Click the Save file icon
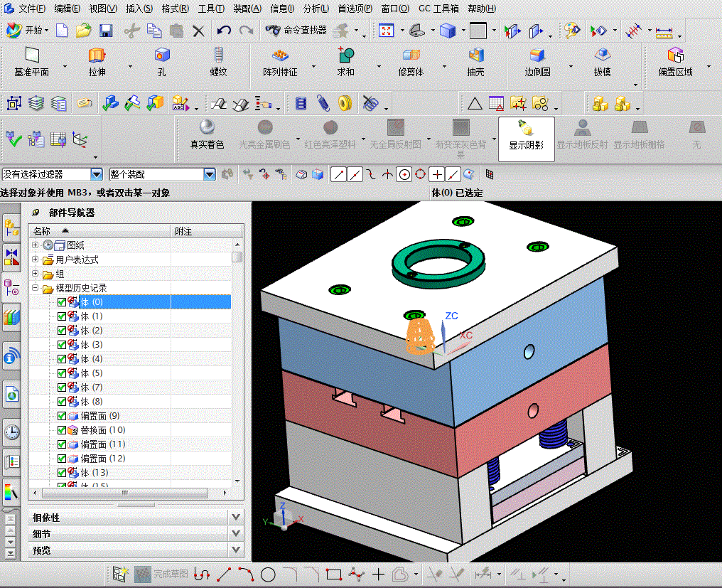Image resolution: width=722 pixels, height=588 pixels. [x=106, y=31]
